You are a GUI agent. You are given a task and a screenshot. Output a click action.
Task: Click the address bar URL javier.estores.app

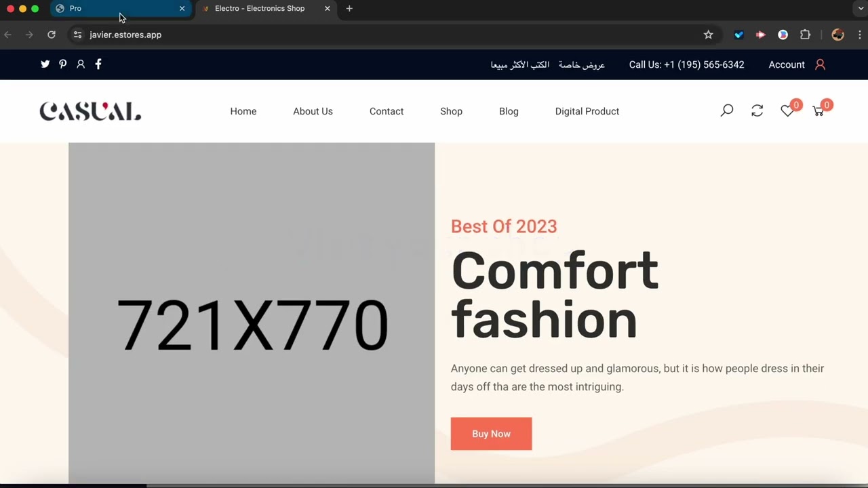click(x=125, y=35)
